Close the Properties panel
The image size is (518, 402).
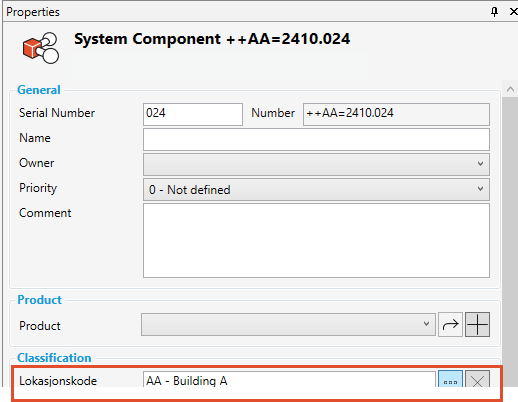(x=513, y=12)
